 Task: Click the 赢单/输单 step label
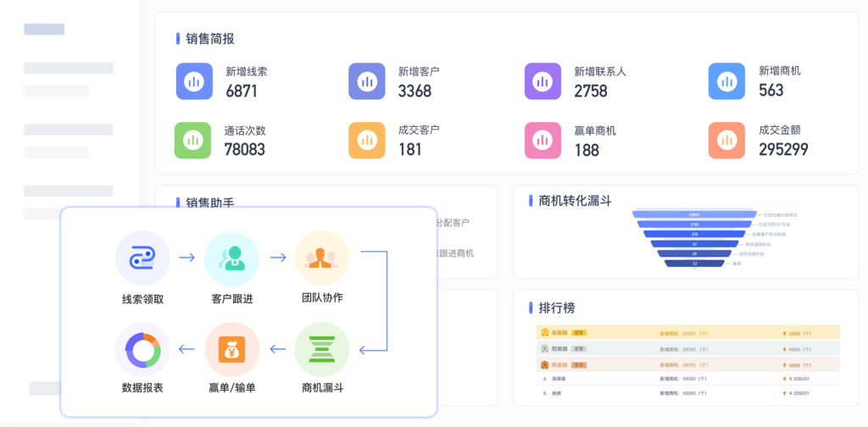pyautogui.click(x=232, y=388)
